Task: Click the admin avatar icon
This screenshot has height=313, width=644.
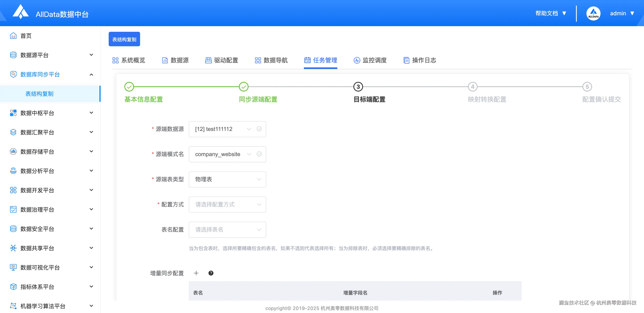Action: pyautogui.click(x=593, y=13)
